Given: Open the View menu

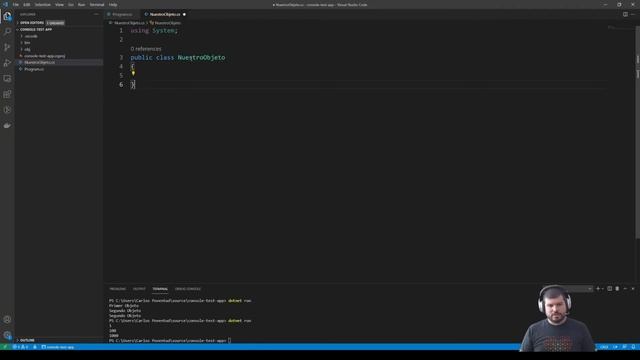Looking at the screenshot, I should [x=59, y=5].
